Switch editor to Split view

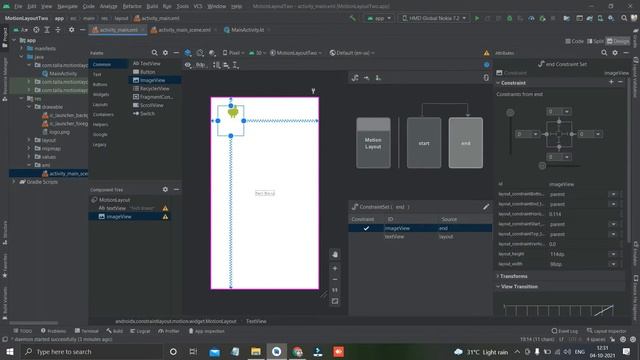pyautogui.click(x=596, y=41)
